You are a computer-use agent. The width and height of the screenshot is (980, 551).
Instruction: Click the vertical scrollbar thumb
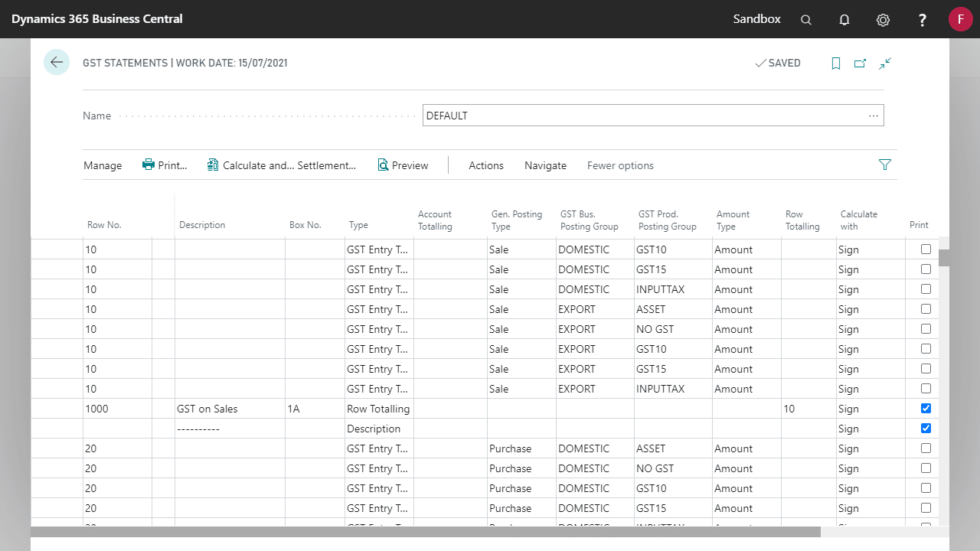click(x=944, y=257)
